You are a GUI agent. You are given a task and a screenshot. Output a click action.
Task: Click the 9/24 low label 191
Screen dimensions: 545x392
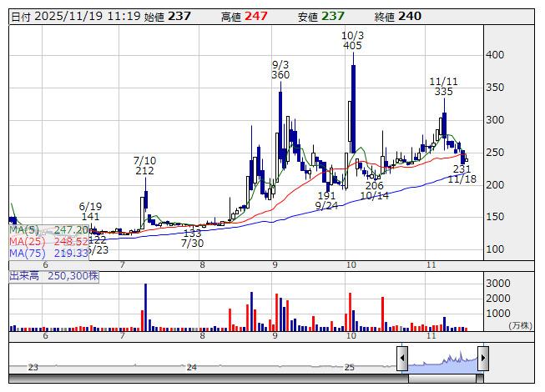pyautogui.click(x=325, y=194)
